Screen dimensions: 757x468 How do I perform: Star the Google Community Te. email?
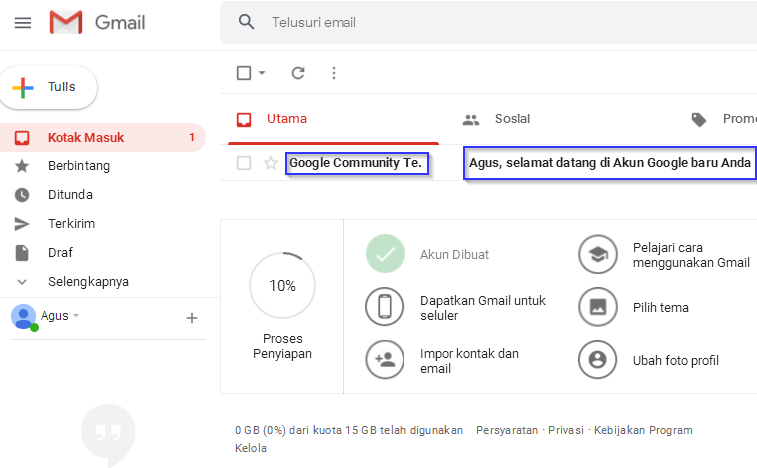click(271, 163)
